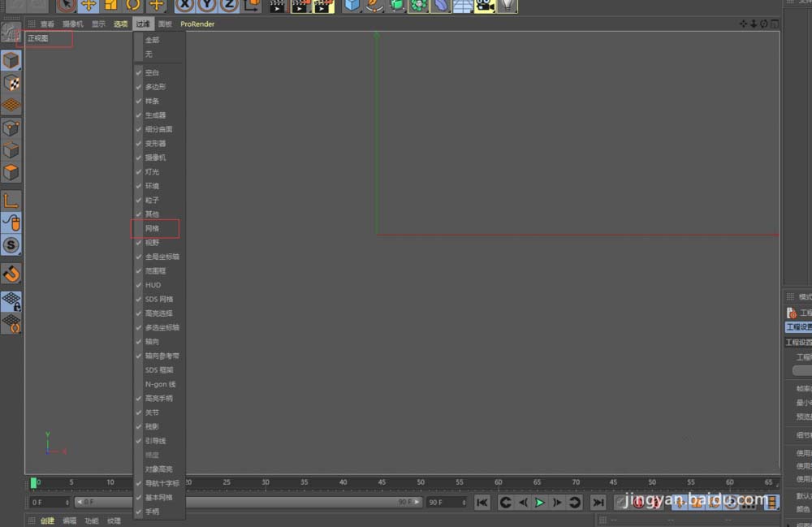Click the Workplane grid icon
This screenshot has height=527, width=812.
[11, 105]
